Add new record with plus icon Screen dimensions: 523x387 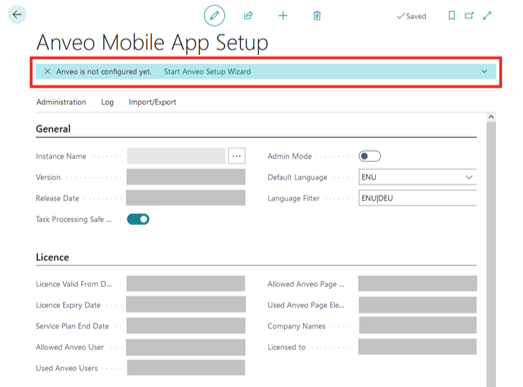point(283,15)
